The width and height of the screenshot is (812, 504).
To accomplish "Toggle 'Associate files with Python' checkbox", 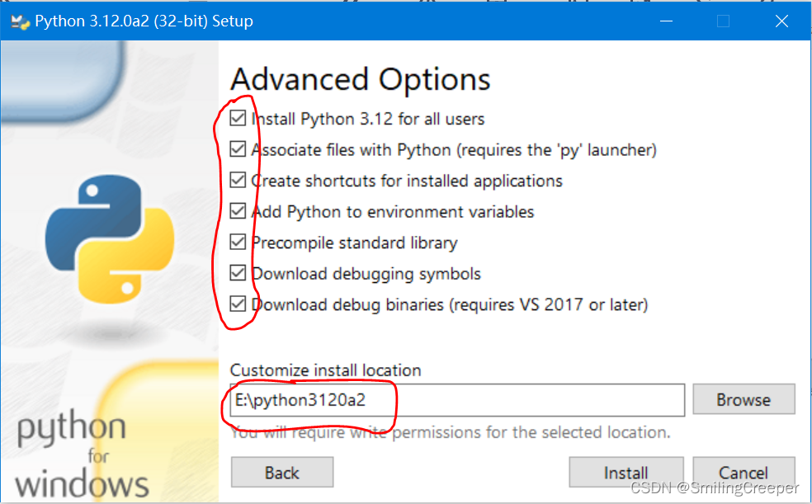I will 238,149.
